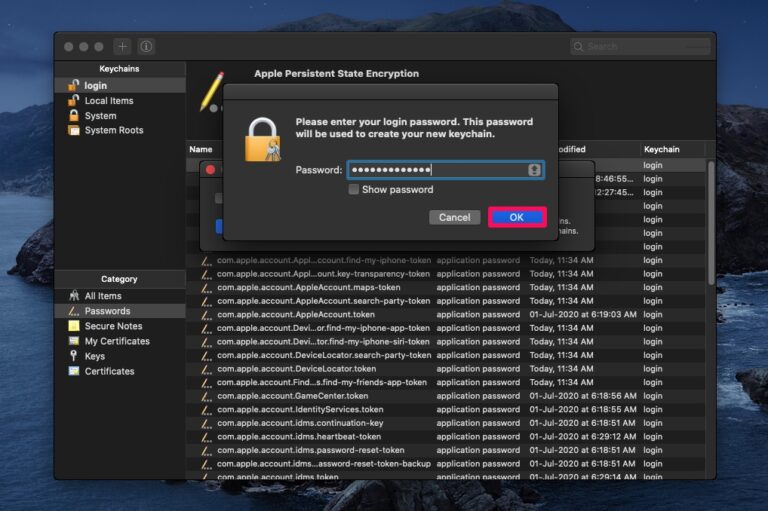Select com.apple.account.AppleAccount.maps-token row

pyautogui.click(x=446, y=288)
